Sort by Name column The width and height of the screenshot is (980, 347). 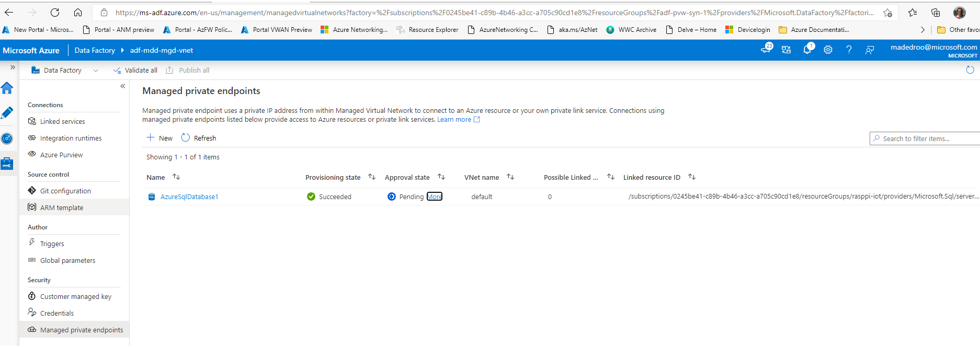[176, 177]
